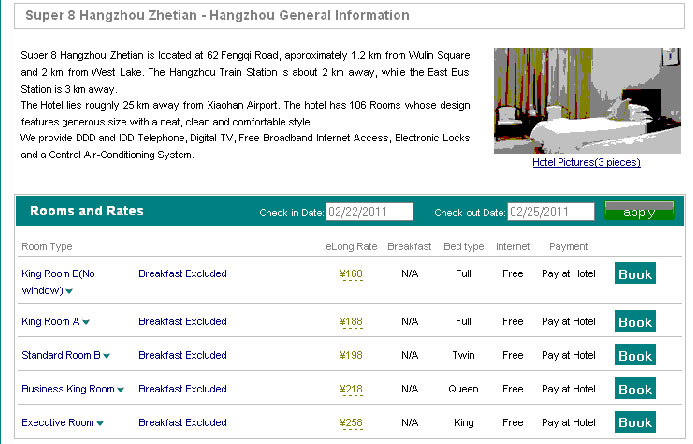Expand King Room A dropdown arrow
The height and width of the screenshot is (444, 693).
coord(86,322)
